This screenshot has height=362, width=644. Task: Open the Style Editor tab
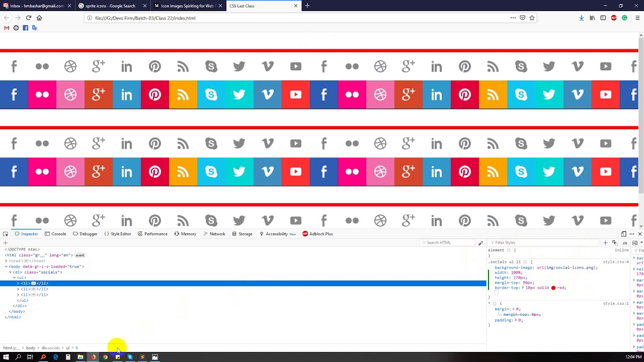117,234
